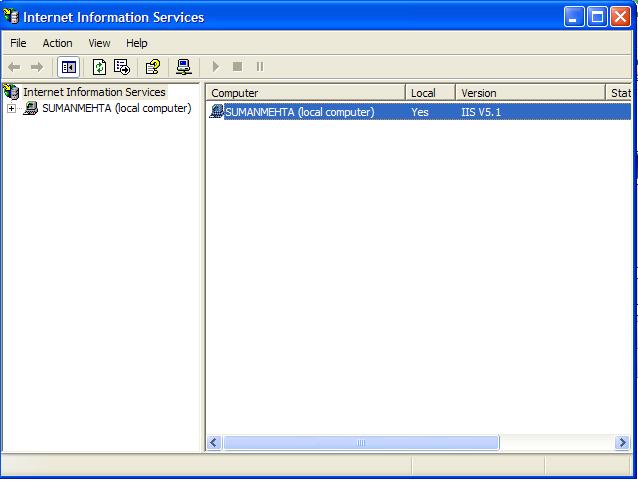The image size is (638, 481).
Task: Click the horizontal scrollbar left arrow
Action: 214,442
